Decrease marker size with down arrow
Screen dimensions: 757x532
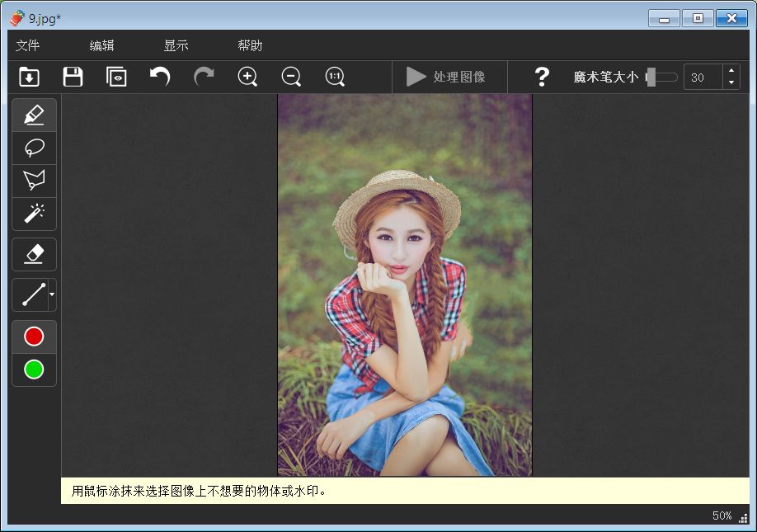(731, 82)
